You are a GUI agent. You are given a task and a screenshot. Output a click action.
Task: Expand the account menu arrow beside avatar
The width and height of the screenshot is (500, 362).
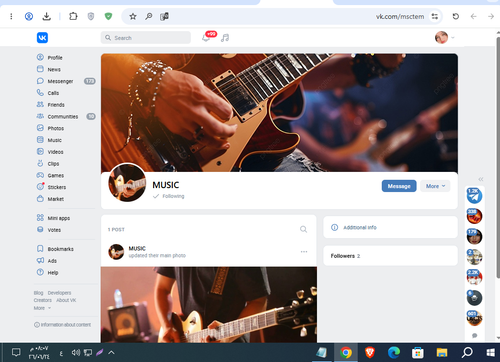click(x=453, y=38)
